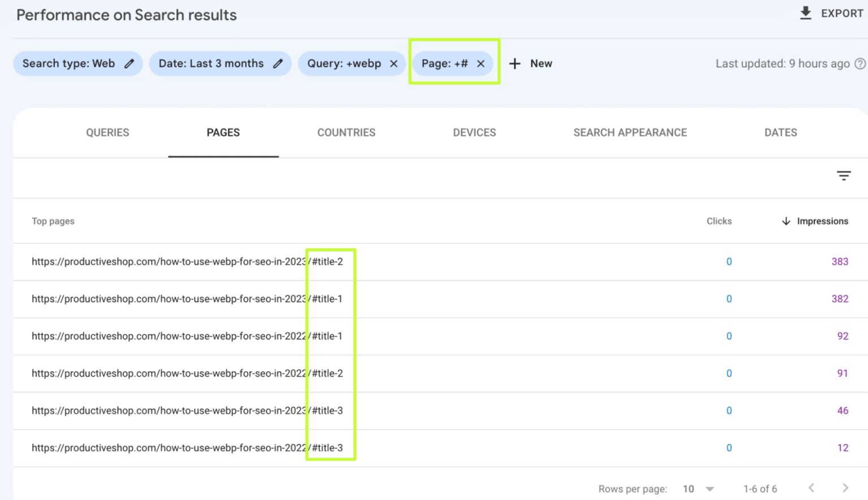Click the help question mark icon

pos(860,63)
